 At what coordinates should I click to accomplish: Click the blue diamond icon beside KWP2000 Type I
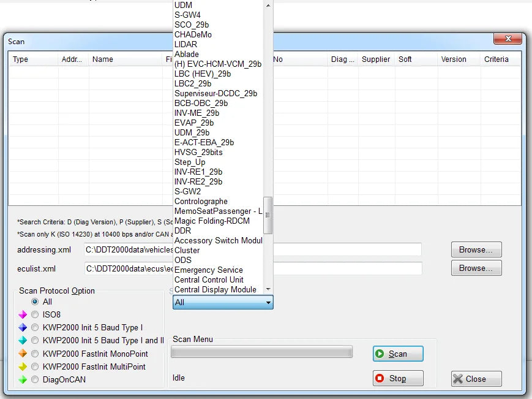coord(23,327)
